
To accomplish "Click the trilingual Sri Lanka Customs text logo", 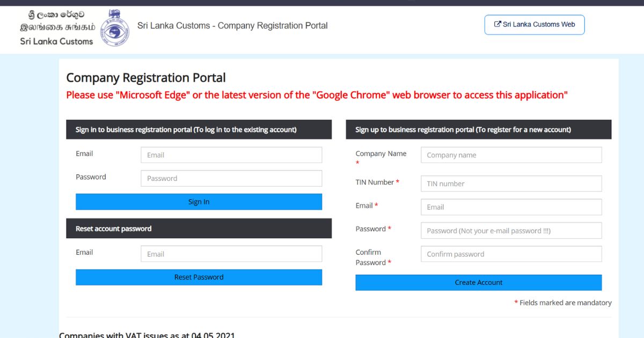I will (57, 28).
